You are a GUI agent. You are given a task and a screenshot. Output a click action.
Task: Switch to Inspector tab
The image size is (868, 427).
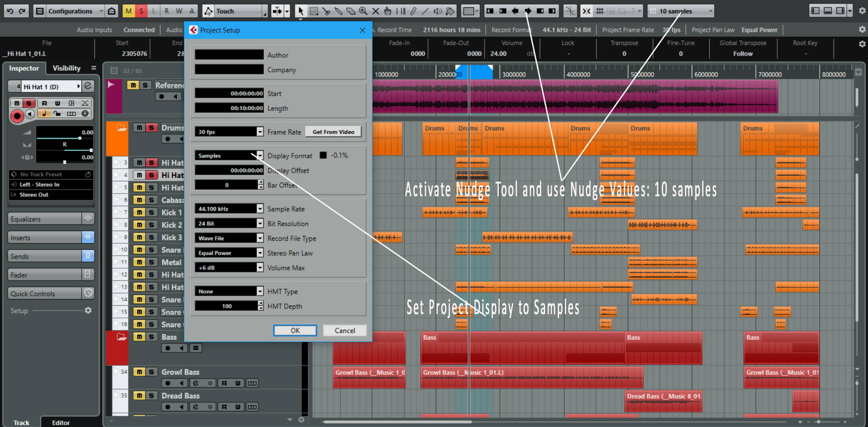tap(24, 68)
